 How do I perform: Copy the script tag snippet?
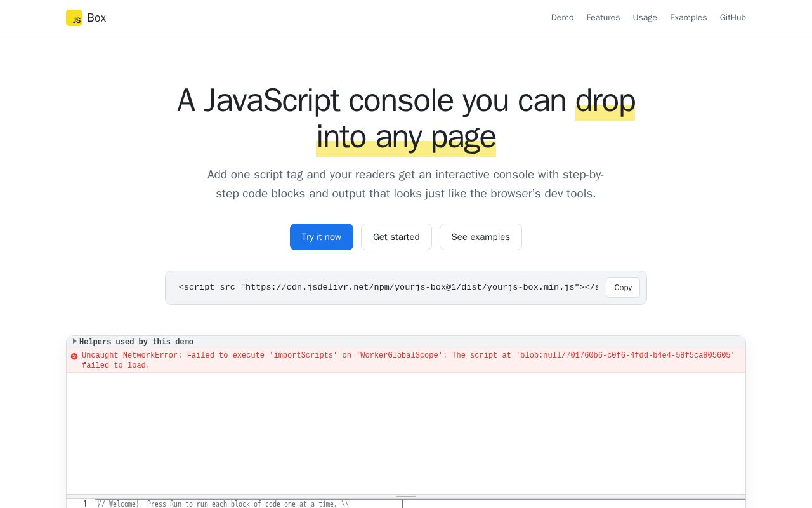point(623,288)
